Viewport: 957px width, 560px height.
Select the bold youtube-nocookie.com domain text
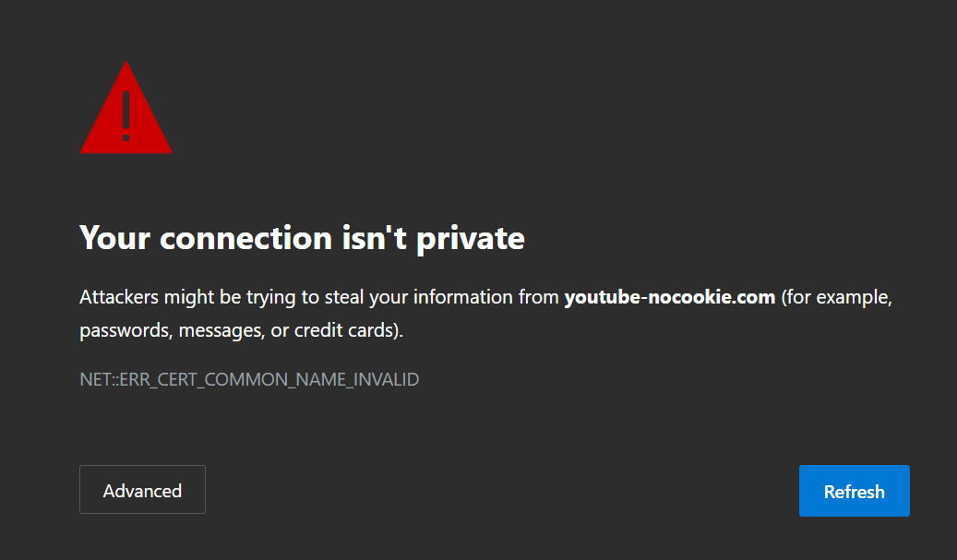tap(669, 297)
